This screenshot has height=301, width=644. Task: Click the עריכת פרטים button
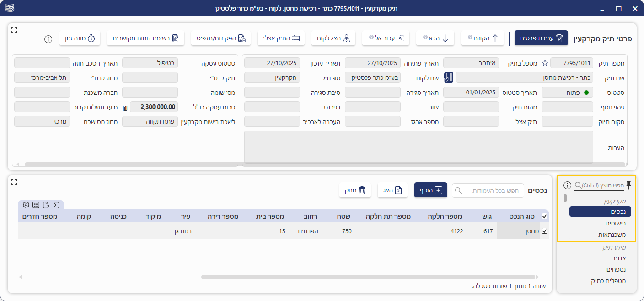pyautogui.click(x=541, y=38)
